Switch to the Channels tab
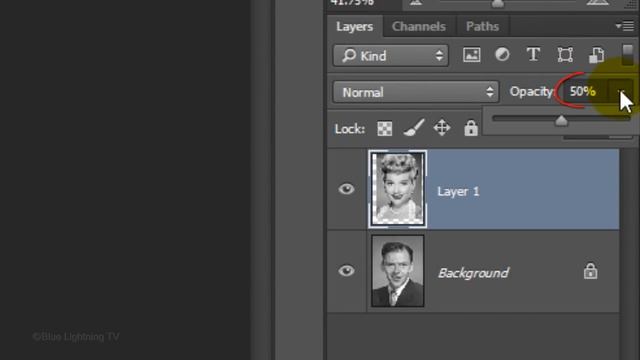Screen dimensions: 640x360 coord(419,27)
